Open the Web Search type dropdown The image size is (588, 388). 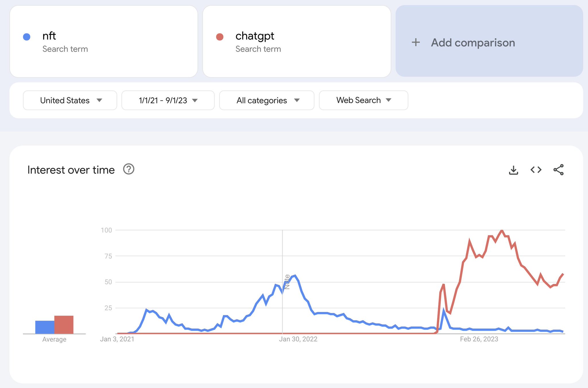[363, 100]
